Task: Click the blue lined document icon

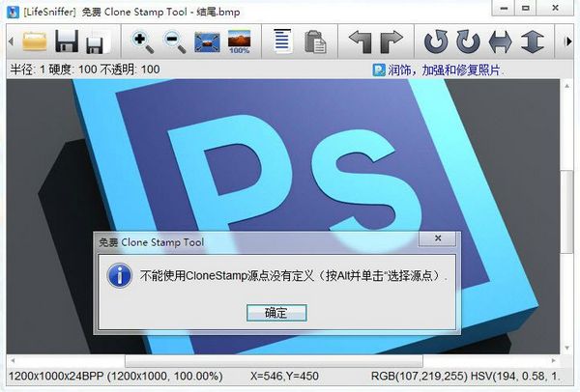Action: [282, 41]
